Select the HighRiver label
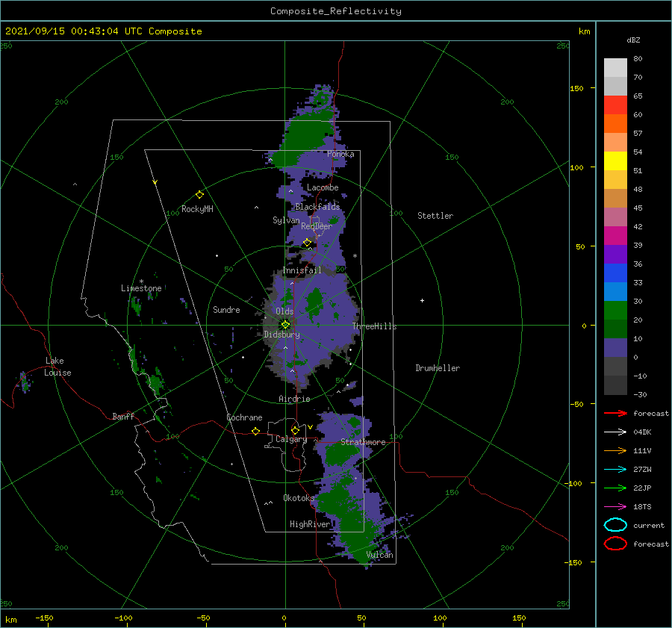 point(309,524)
